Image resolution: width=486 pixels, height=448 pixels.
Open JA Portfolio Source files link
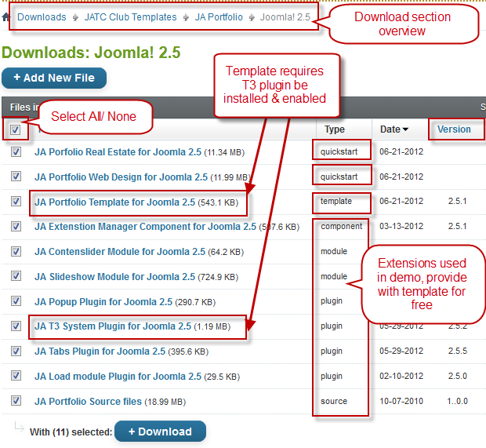[88, 402]
